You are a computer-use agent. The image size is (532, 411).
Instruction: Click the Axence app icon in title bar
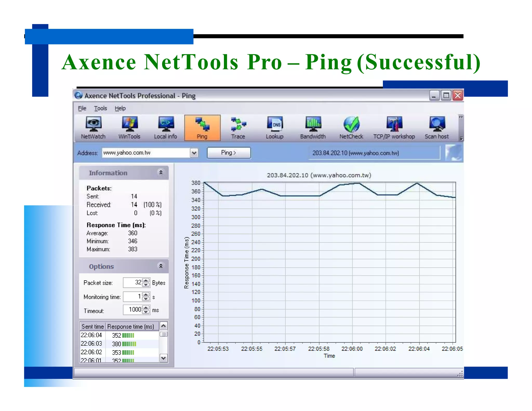tap(78, 95)
